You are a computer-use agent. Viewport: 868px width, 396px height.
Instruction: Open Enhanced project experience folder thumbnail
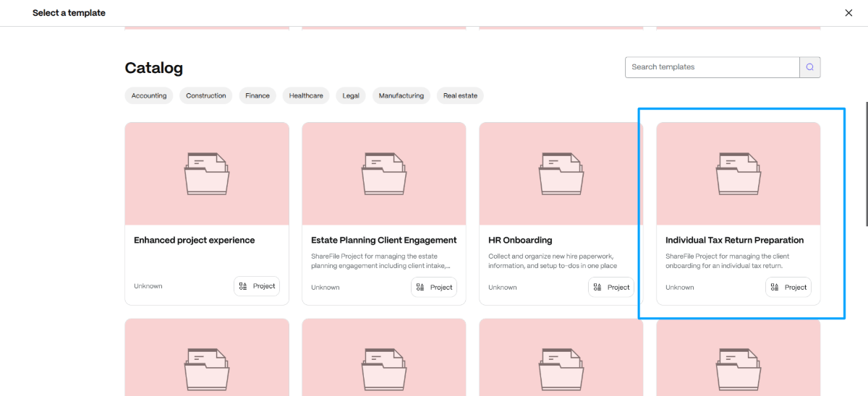207,173
